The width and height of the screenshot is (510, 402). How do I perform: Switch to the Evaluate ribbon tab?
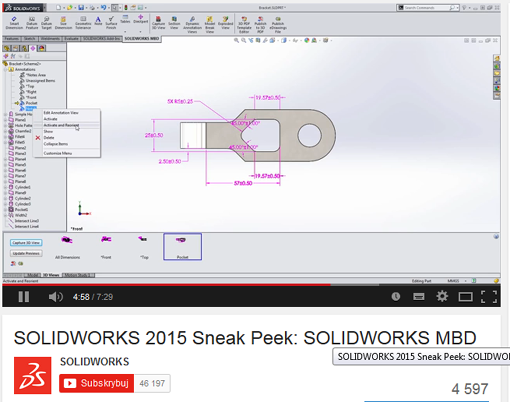71,39
